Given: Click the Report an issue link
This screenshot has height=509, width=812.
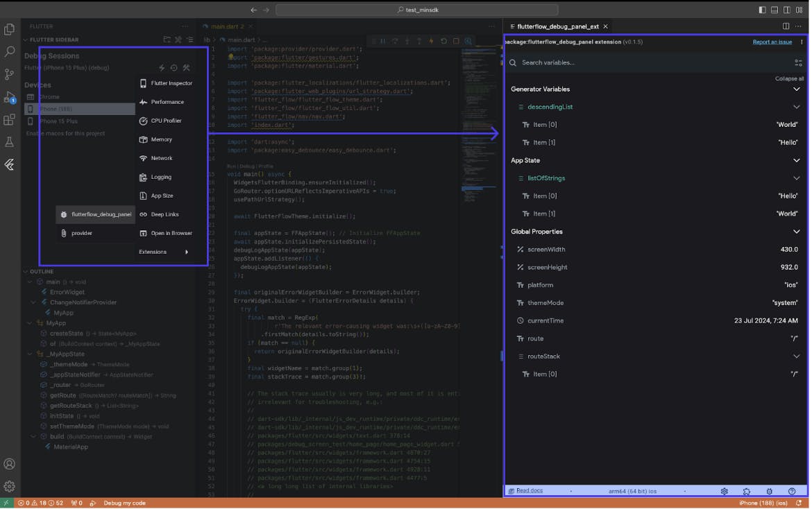Looking at the screenshot, I should coord(772,42).
